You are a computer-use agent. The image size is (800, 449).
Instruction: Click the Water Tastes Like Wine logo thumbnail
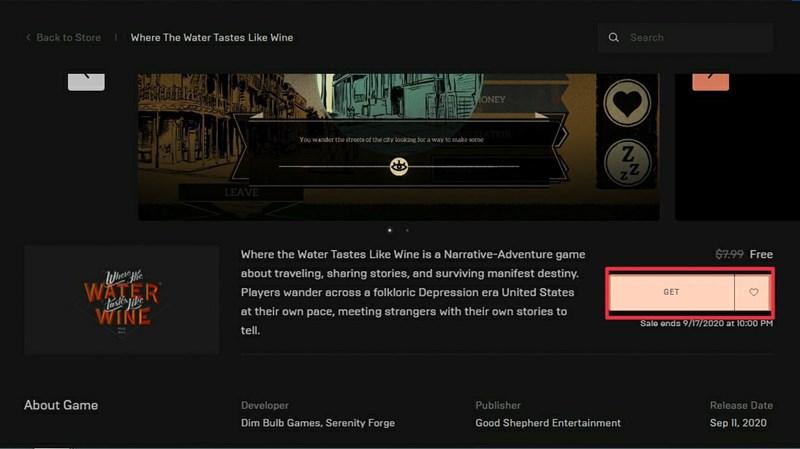(122, 300)
